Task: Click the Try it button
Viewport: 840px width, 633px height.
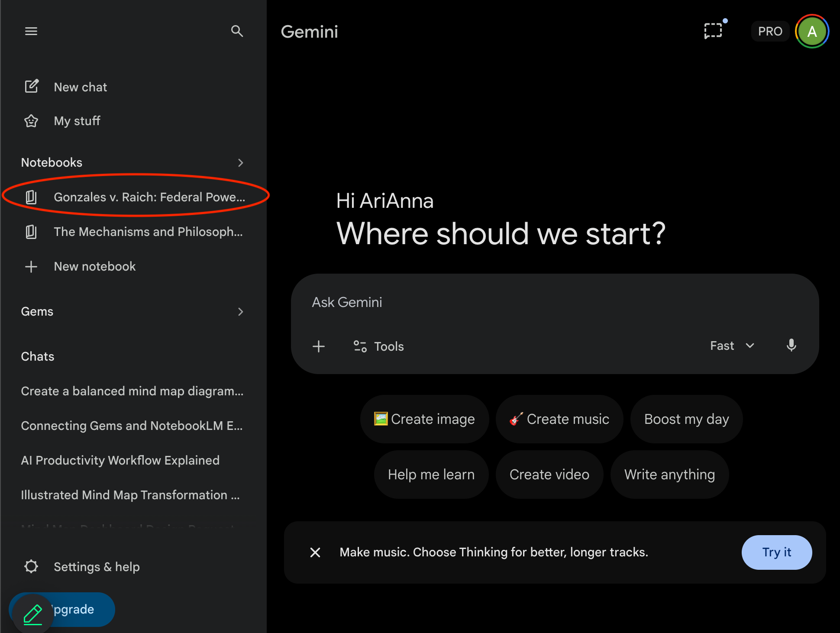Action: point(776,552)
